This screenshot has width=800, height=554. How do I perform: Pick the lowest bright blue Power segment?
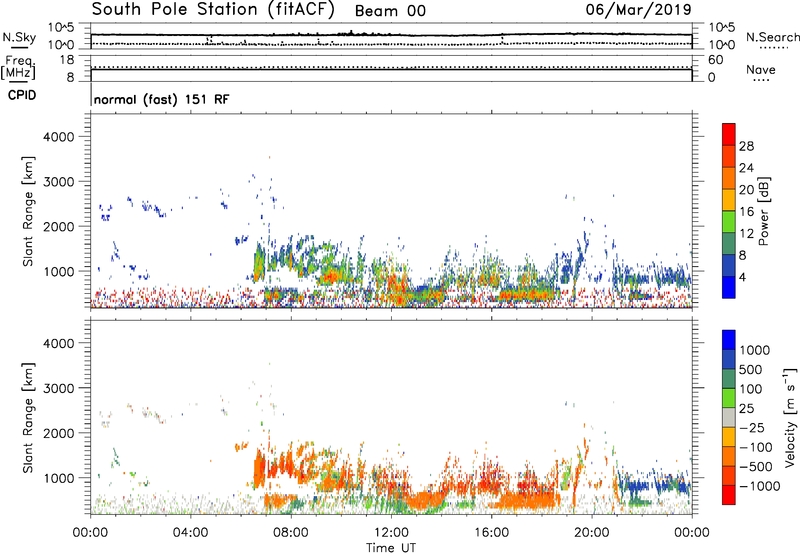coord(729,287)
